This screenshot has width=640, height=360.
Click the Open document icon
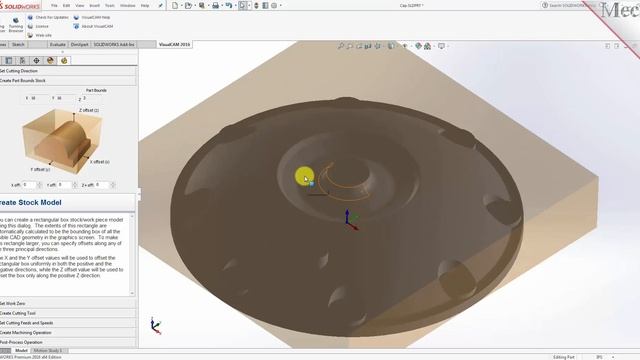tap(188, 5)
